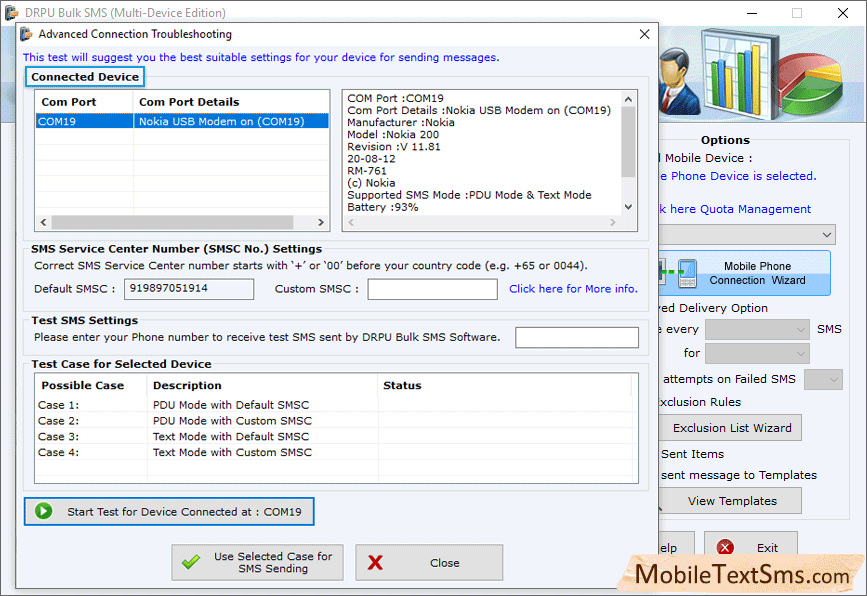
Task: Click Mobile Phone Connection Wizard phone icon
Action: point(687,273)
